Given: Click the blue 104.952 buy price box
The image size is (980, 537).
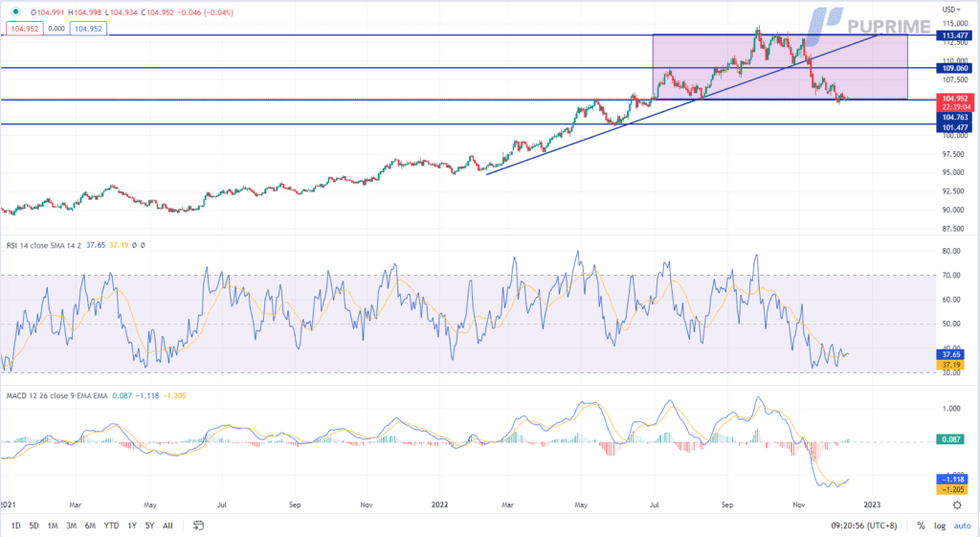Looking at the screenshot, I should pyautogui.click(x=88, y=29).
